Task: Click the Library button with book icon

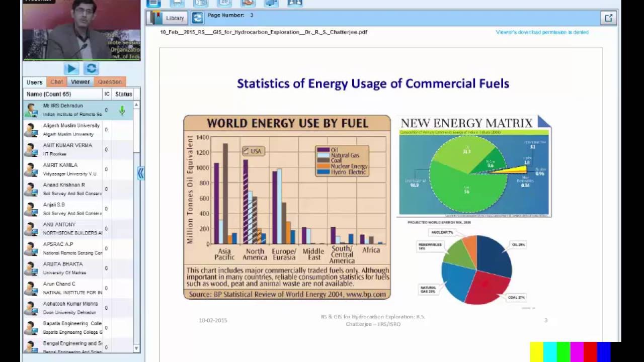Action: pos(168,18)
